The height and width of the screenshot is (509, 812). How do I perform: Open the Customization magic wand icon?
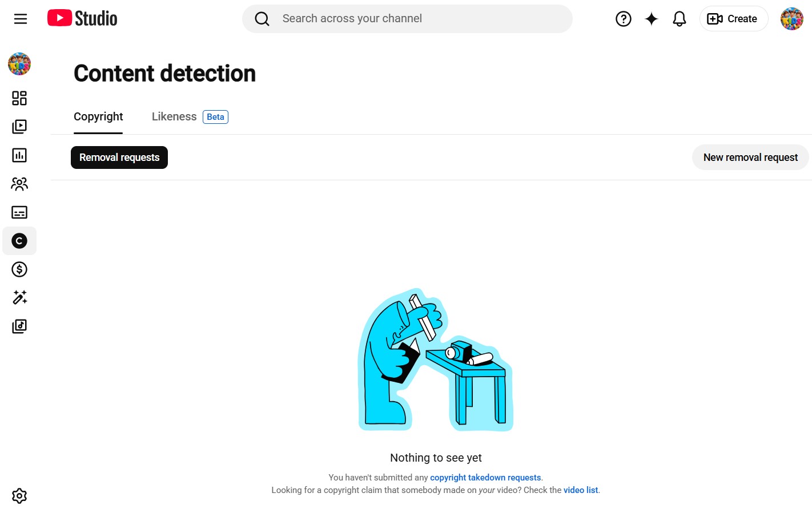19,298
